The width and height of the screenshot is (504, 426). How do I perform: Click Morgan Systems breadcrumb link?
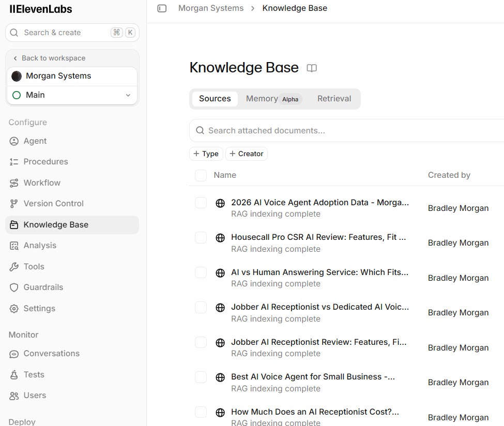(211, 8)
